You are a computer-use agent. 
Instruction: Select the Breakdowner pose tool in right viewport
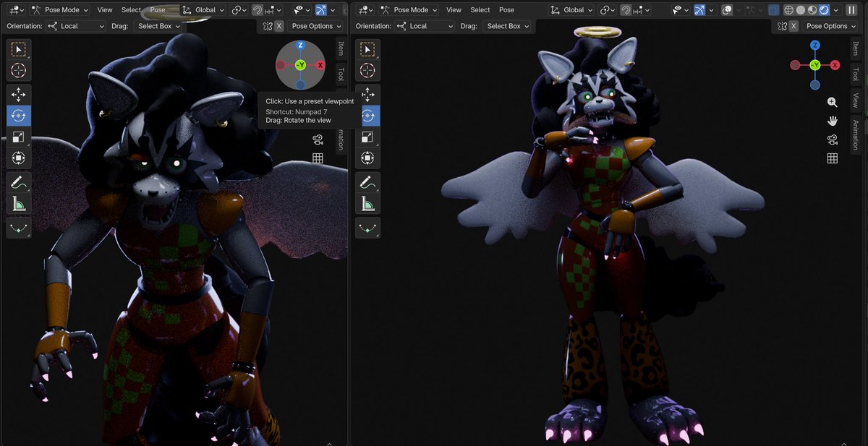(367, 228)
